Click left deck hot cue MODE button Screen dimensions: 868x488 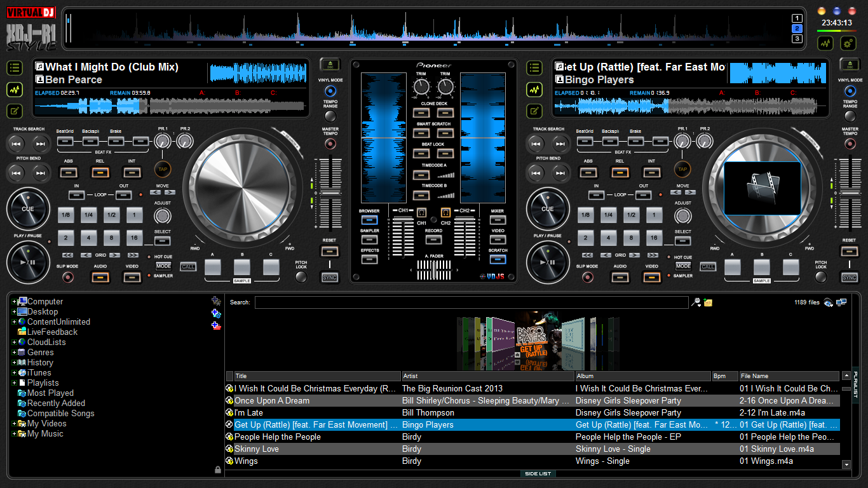pyautogui.click(x=163, y=266)
